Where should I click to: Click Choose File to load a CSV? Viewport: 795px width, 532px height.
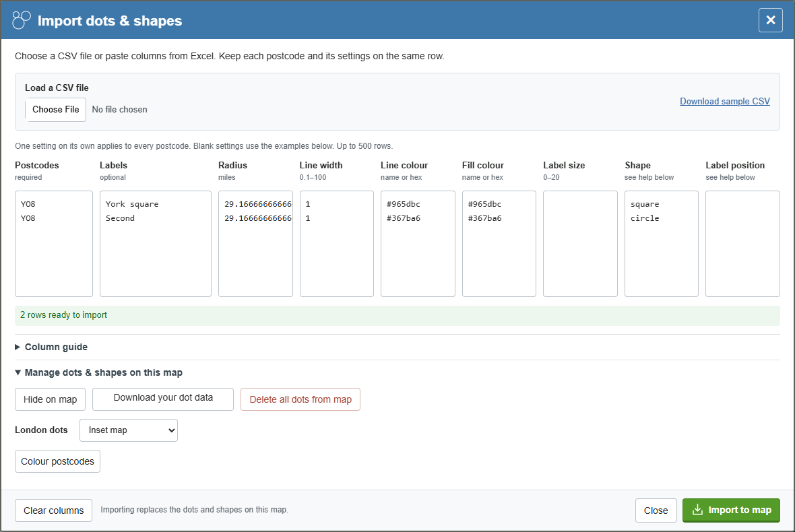56,110
